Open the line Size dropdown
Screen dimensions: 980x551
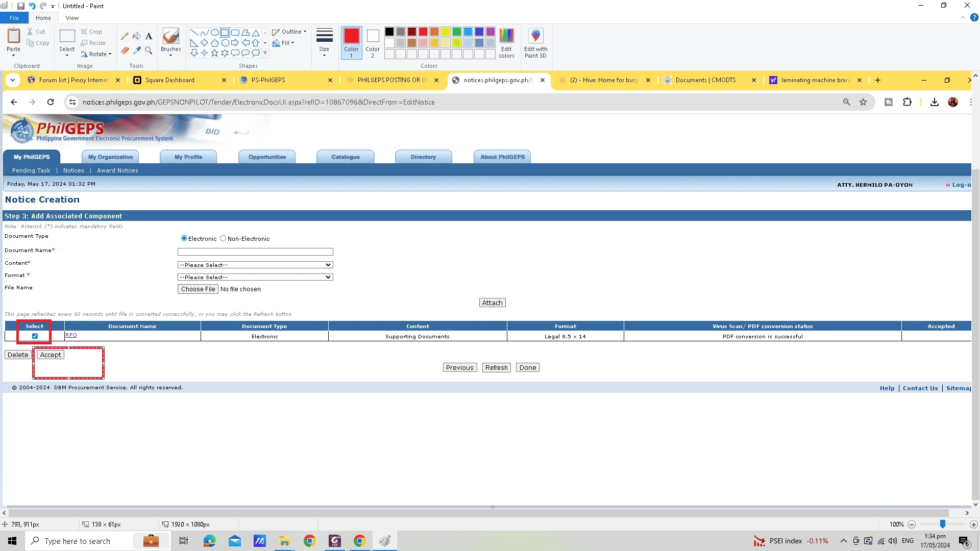(x=324, y=43)
